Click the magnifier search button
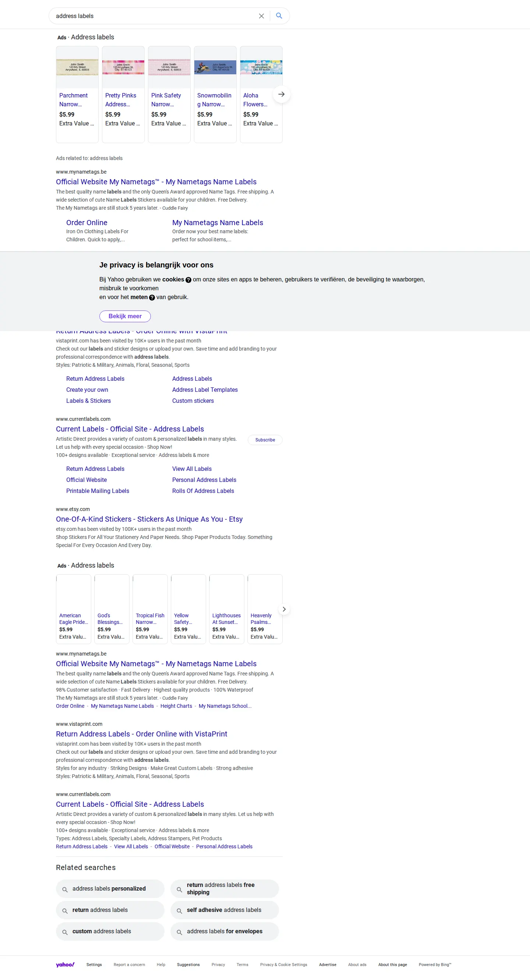Image resolution: width=530 pixels, height=980 pixels. coord(279,15)
